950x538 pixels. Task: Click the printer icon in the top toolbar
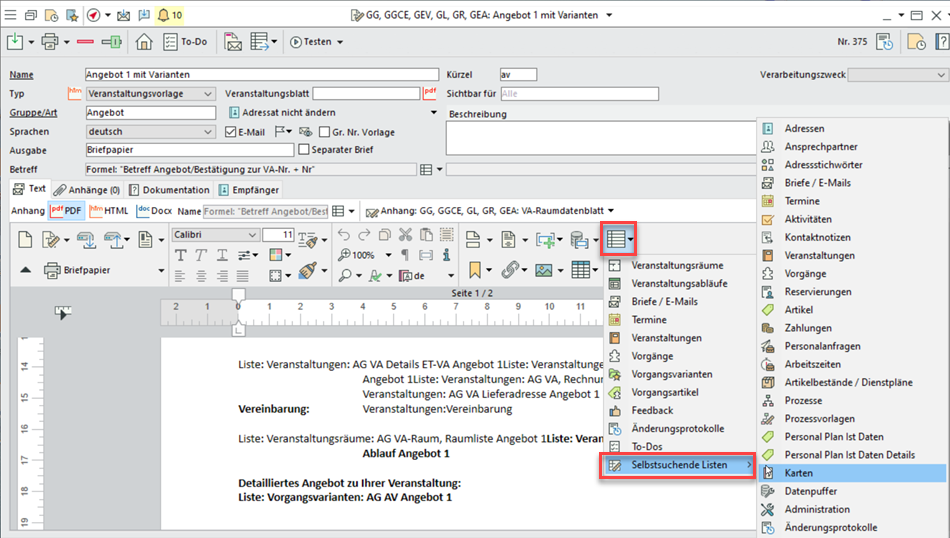pos(50,42)
